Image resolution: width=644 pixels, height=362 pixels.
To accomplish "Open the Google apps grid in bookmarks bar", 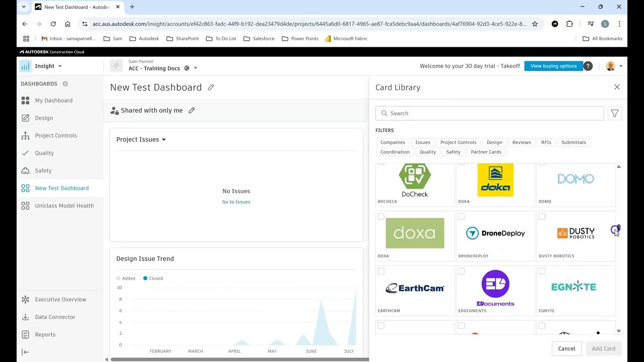I will pyautogui.click(x=26, y=38).
